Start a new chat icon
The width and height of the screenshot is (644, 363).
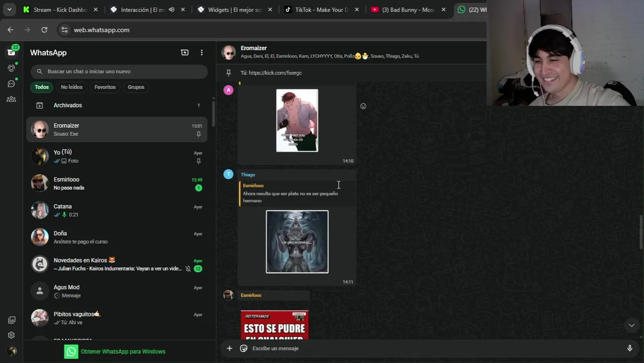tap(185, 52)
